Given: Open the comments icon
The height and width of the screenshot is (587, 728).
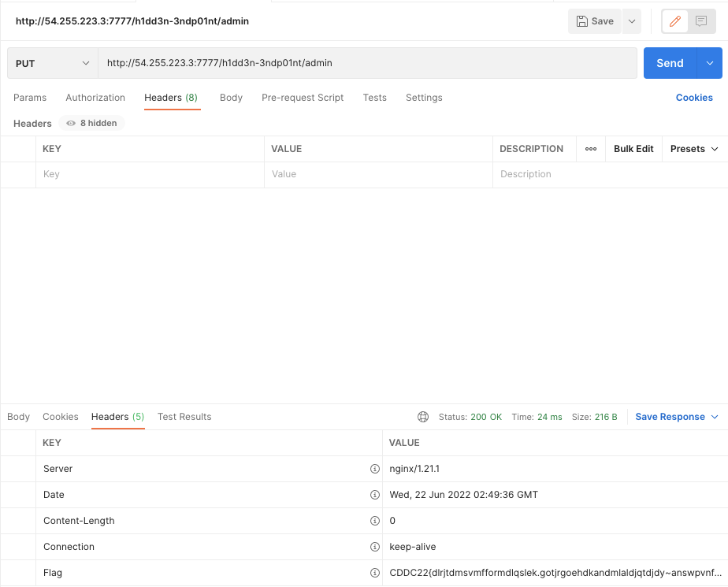Looking at the screenshot, I should click(x=701, y=21).
